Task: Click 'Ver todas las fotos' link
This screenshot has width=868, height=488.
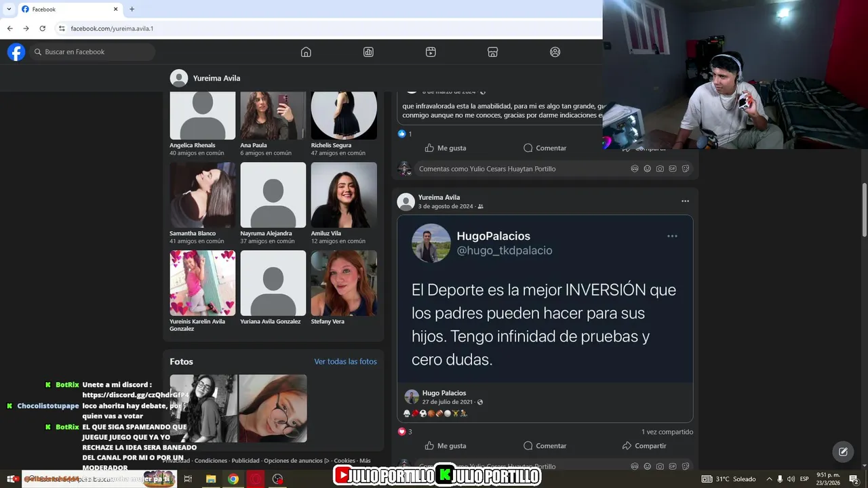Action: click(x=345, y=362)
